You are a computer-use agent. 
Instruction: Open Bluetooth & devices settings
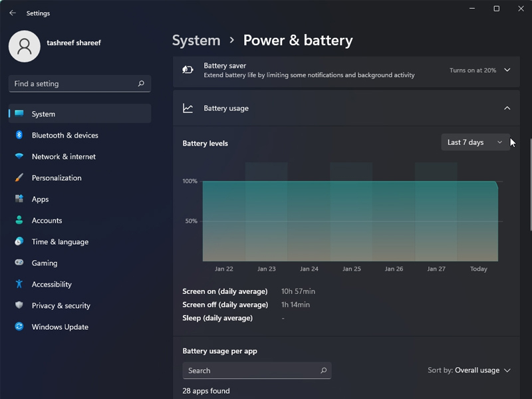tap(80, 135)
